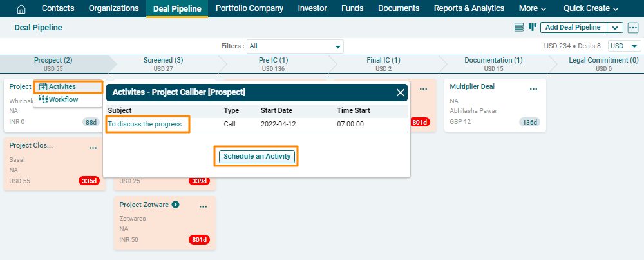Open the More menu in the navigation bar
Viewport: 644px width, 260px height.
coord(532,8)
